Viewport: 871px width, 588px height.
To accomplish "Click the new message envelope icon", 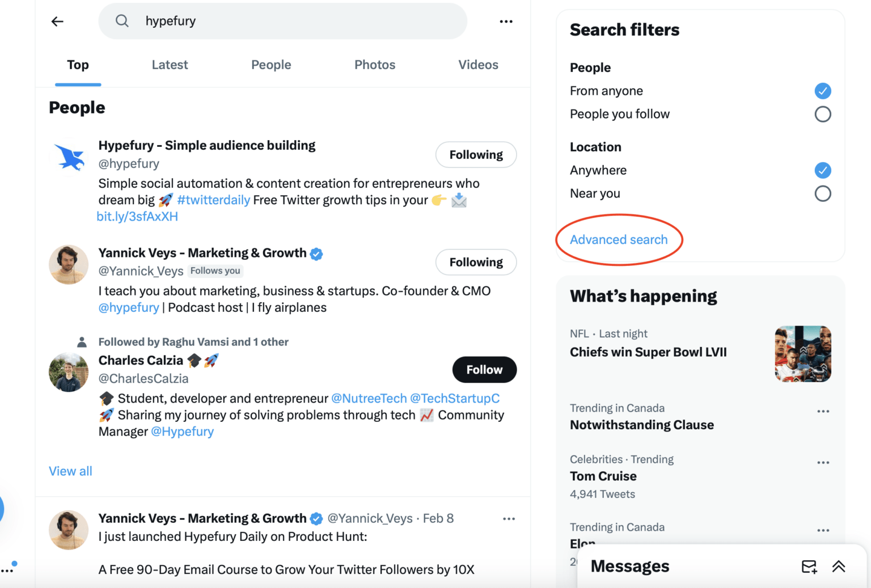I will [x=809, y=565].
